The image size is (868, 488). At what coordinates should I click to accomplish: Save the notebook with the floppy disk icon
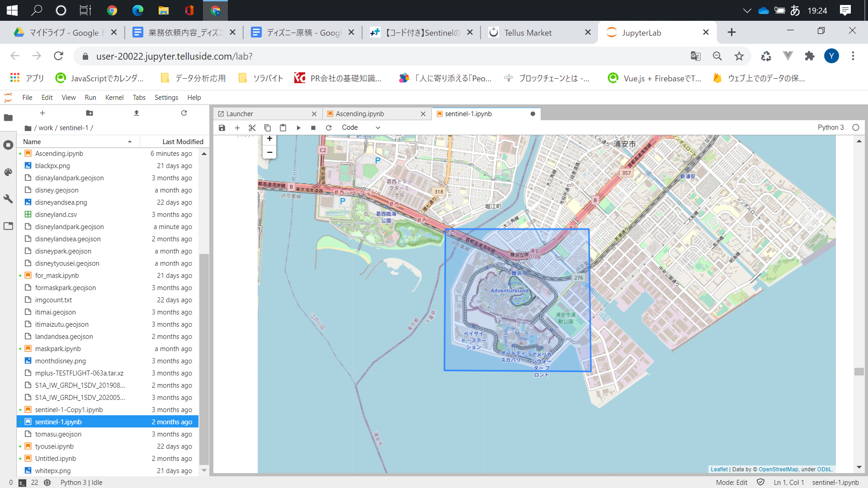click(x=222, y=128)
